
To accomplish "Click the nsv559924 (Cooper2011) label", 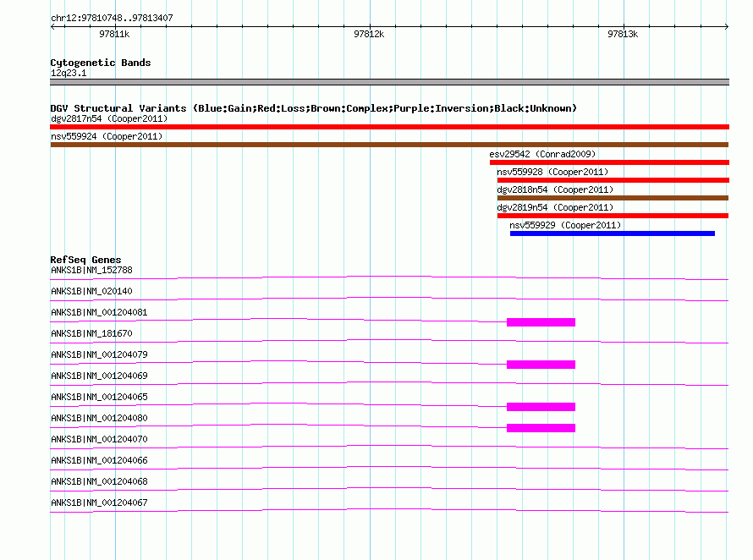I will (107, 136).
